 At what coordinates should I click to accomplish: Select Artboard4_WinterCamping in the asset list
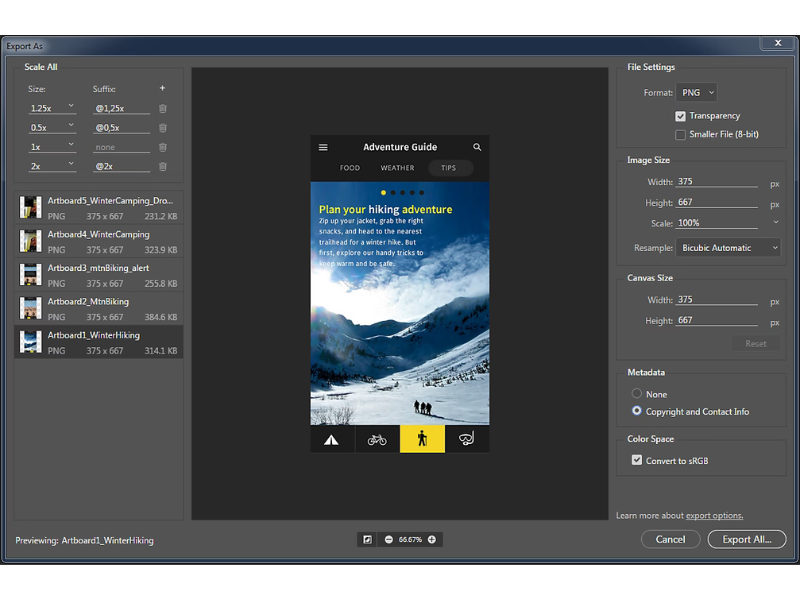[98, 240]
